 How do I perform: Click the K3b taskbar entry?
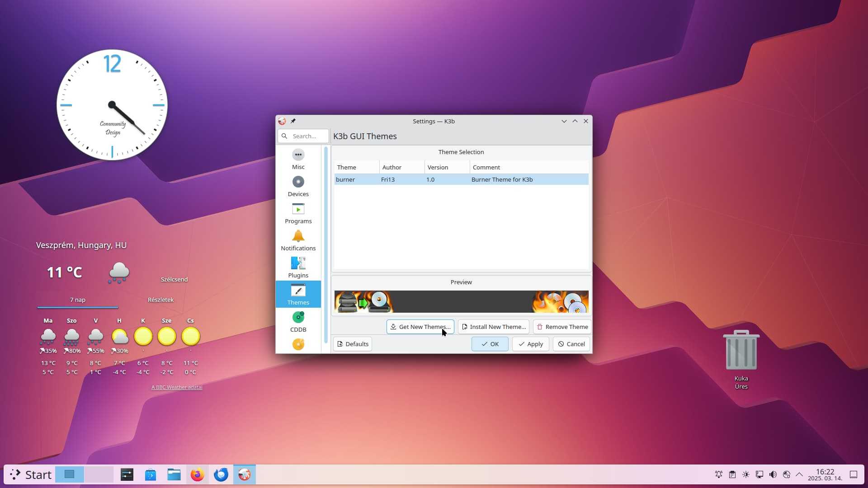point(245,474)
